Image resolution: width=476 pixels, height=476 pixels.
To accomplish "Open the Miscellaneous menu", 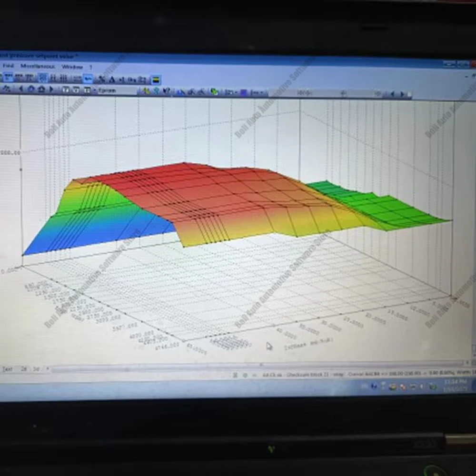I will click(38, 66).
